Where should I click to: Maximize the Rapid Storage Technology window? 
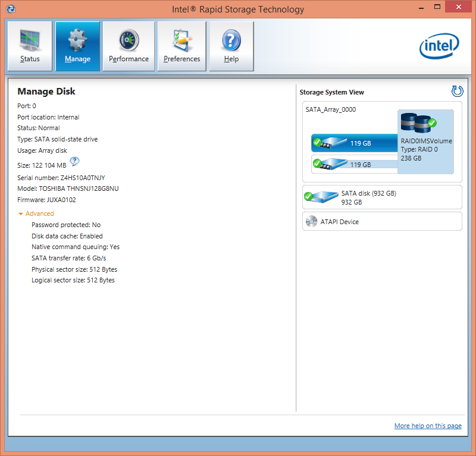pyautogui.click(x=437, y=7)
